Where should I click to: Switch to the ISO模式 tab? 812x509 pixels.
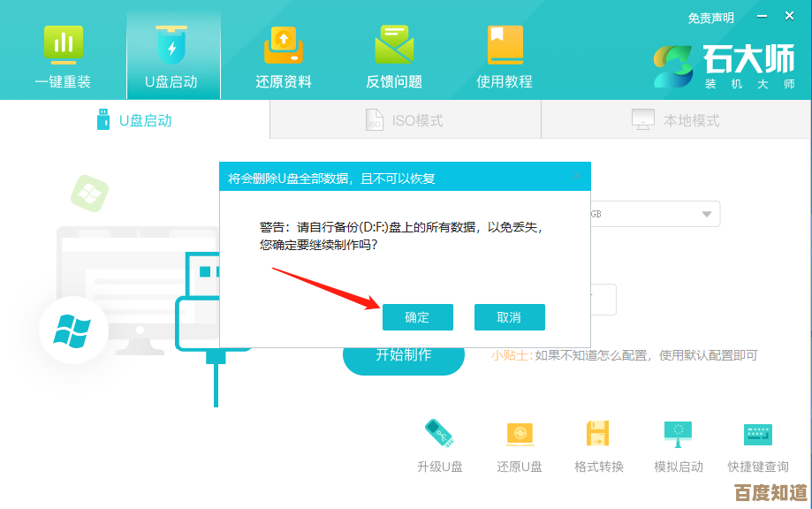tap(405, 119)
